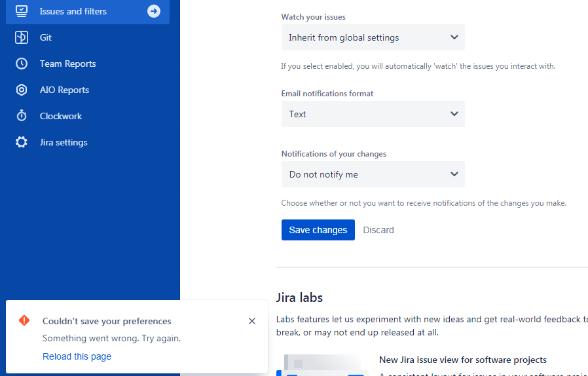
Task: Click the Save changes button
Action: click(318, 230)
